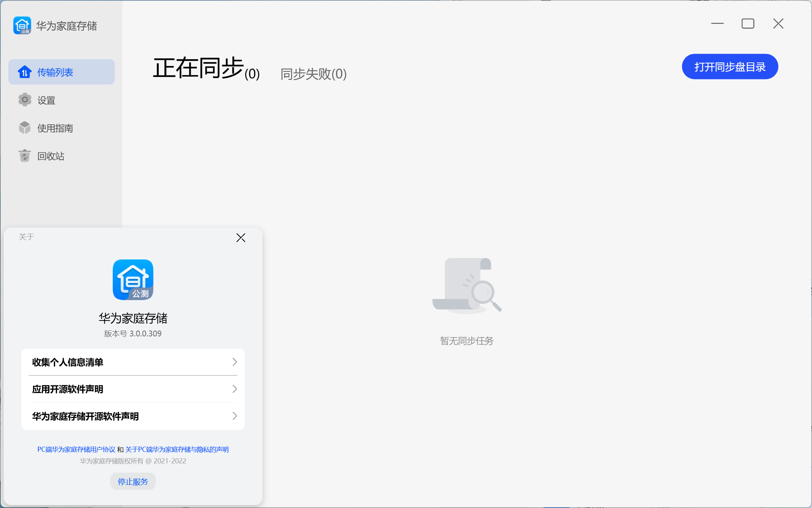Viewport: 812px width, 508px height.
Task: Click the Huawei Home Storage logo icon
Action: tap(22, 26)
